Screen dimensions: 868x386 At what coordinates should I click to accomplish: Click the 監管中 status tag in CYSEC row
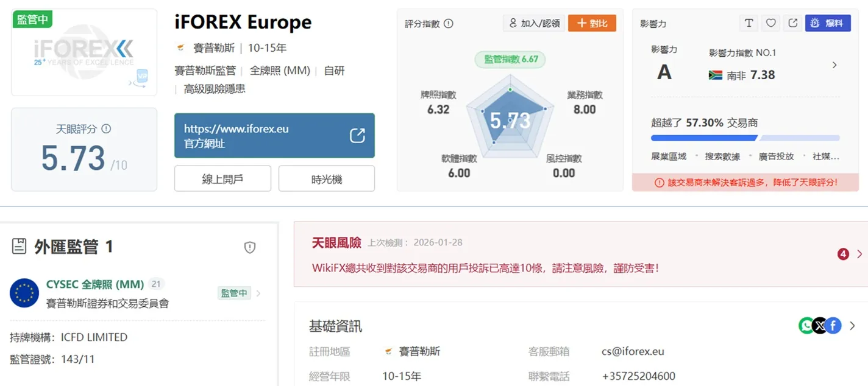pyautogui.click(x=234, y=293)
